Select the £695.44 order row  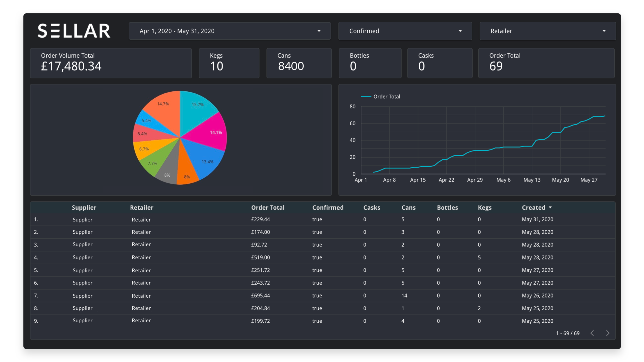(260, 296)
